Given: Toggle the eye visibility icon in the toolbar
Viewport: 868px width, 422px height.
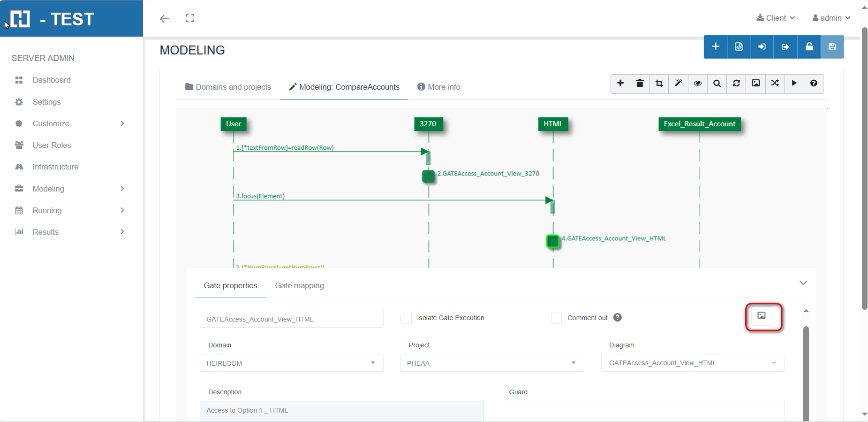Looking at the screenshot, I should click(x=698, y=84).
